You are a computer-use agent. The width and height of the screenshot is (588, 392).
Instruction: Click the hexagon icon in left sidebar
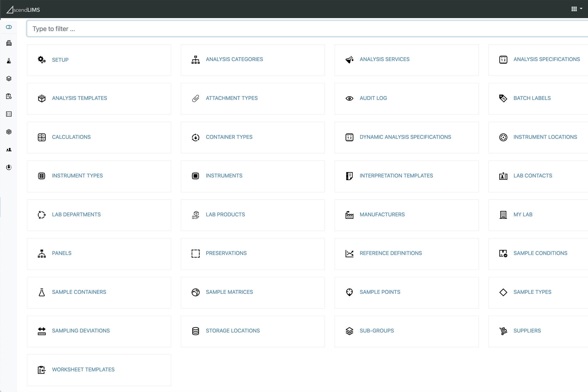9,132
